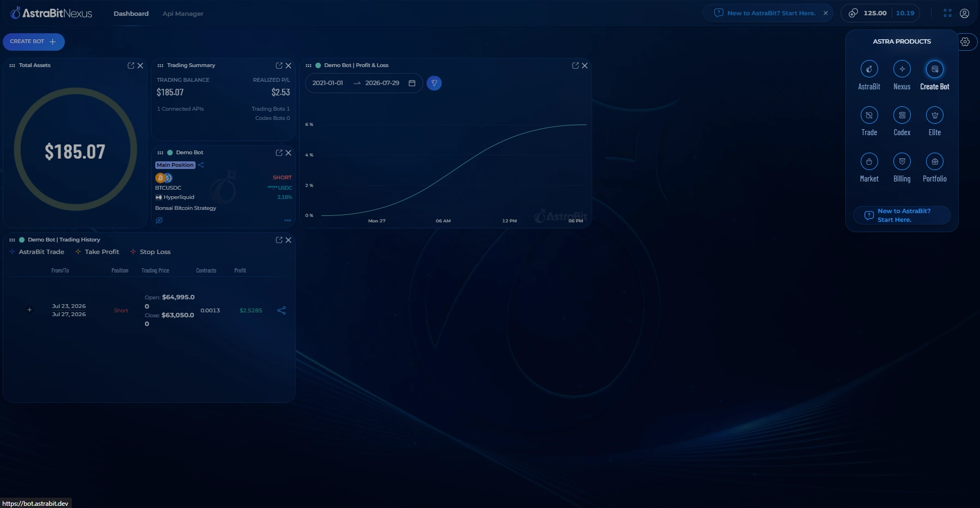Dismiss the New to AstraBit header banner
The image size is (980, 508).
[x=826, y=13]
